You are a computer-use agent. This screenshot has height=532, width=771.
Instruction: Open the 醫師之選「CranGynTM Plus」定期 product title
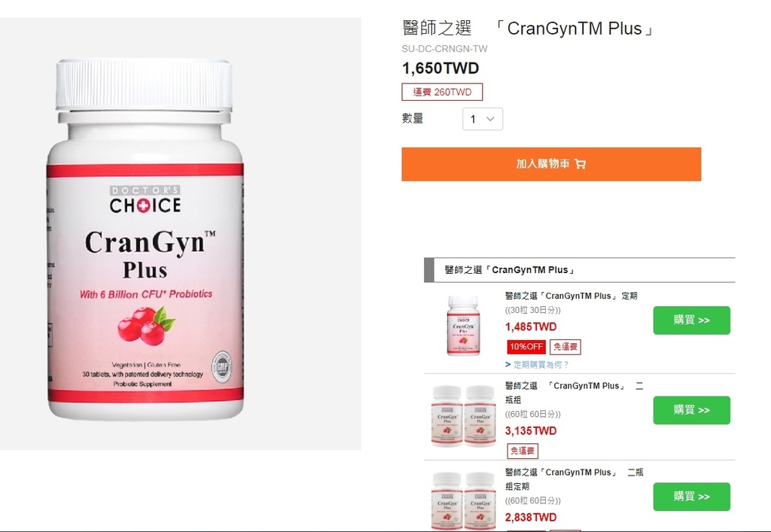(x=571, y=296)
